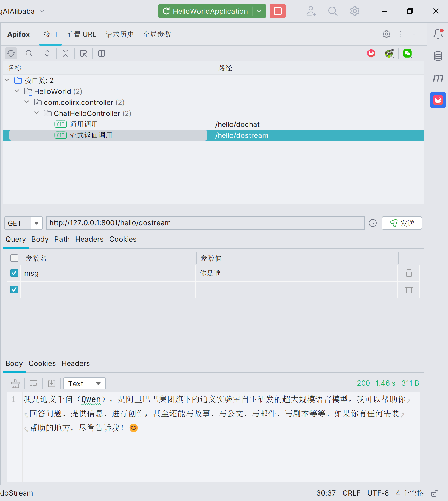Click the request history clock icon
This screenshot has width=448, height=501.
click(x=373, y=223)
